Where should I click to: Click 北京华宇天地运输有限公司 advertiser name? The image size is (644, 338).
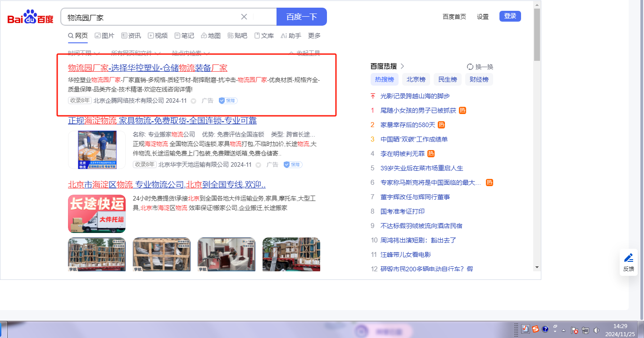194,164
